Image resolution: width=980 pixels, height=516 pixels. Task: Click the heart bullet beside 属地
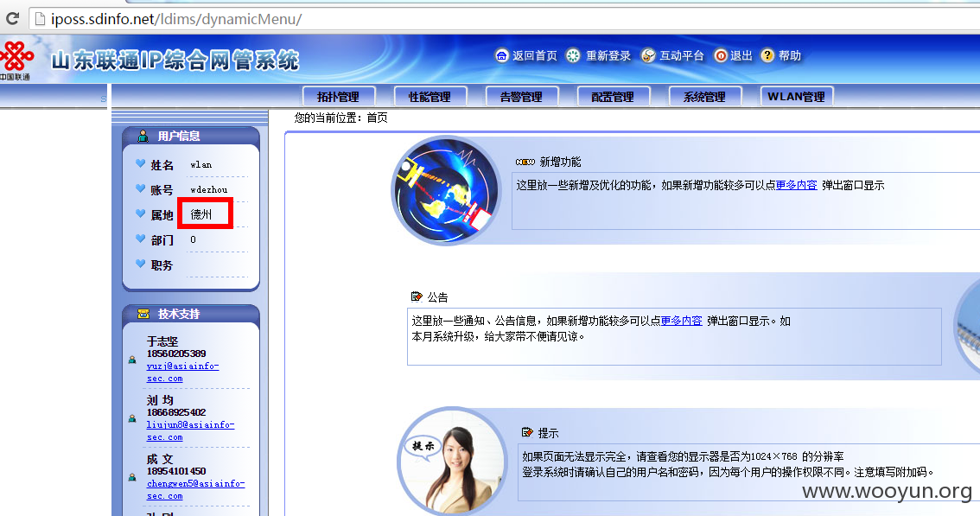tap(141, 213)
